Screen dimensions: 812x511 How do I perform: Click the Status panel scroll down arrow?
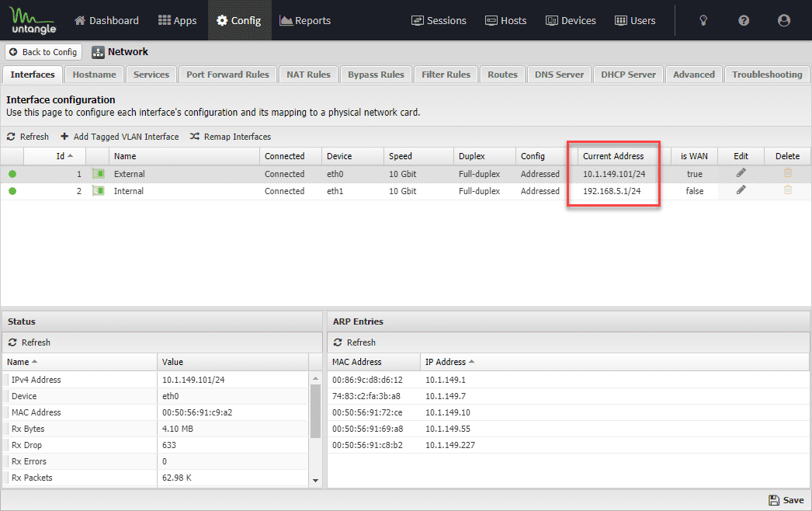tap(315, 481)
